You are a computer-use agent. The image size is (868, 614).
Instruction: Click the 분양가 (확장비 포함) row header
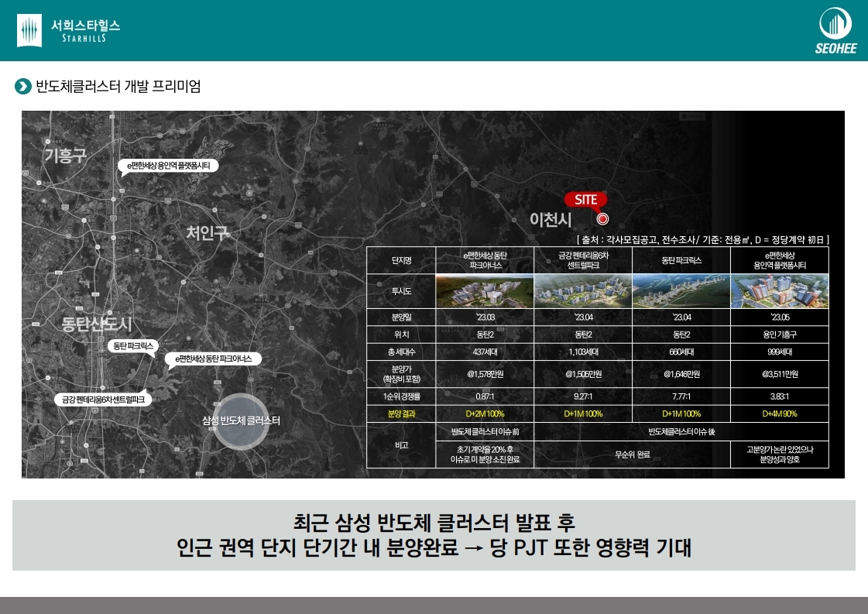click(401, 374)
